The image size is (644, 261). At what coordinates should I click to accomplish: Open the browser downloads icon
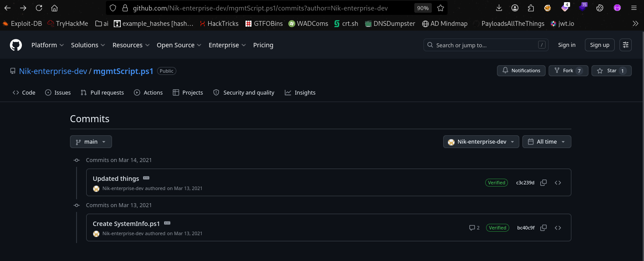(x=499, y=8)
